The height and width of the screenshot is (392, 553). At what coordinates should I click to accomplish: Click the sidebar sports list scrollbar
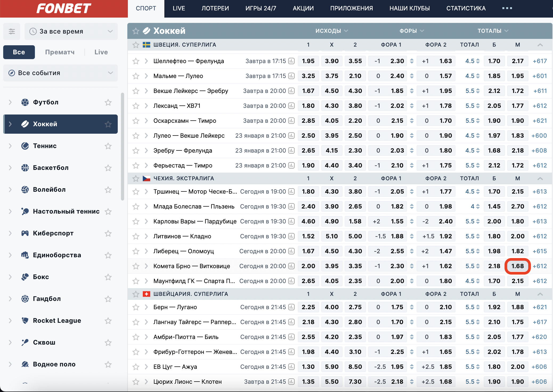[123, 146]
